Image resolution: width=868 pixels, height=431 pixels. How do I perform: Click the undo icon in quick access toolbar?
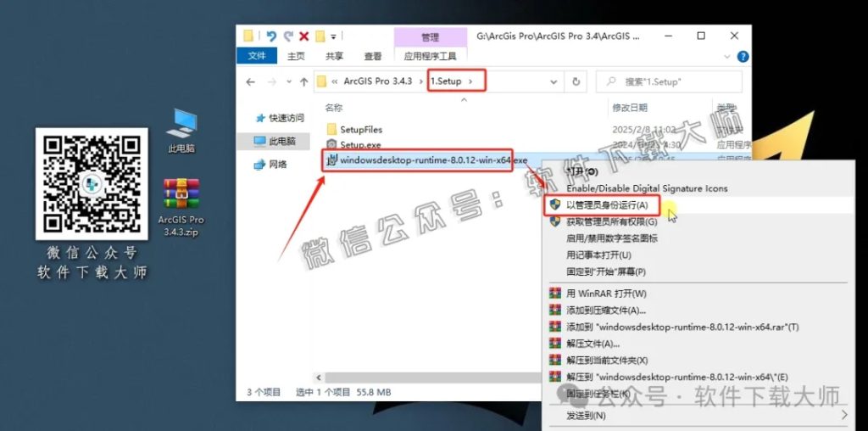pyautogui.click(x=271, y=36)
